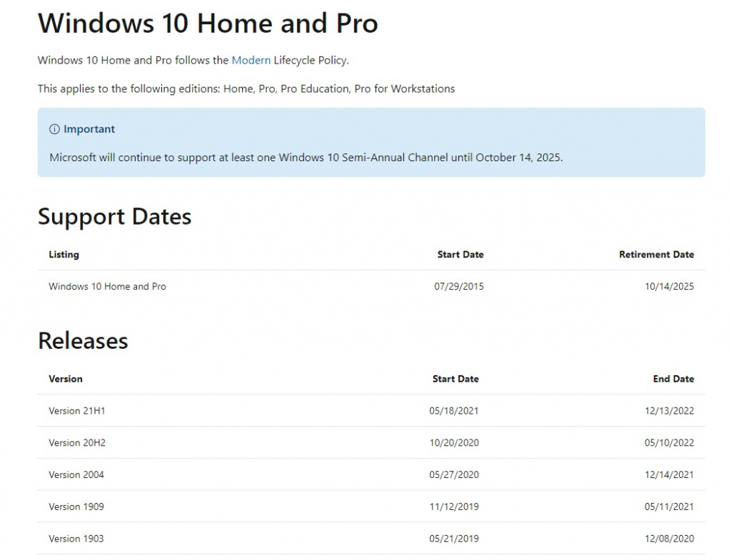Select the Listing column header
The width and height of the screenshot is (731, 560).
pos(64,254)
